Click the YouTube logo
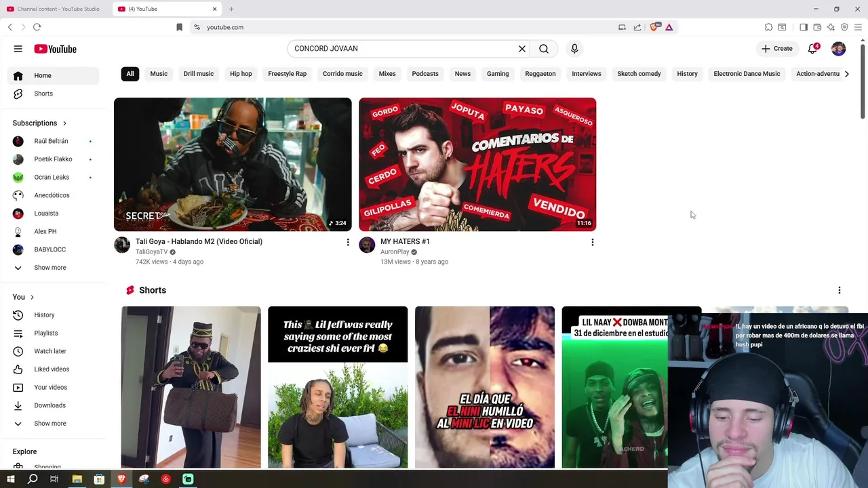Screen dimensions: 868x488 (x=56, y=49)
